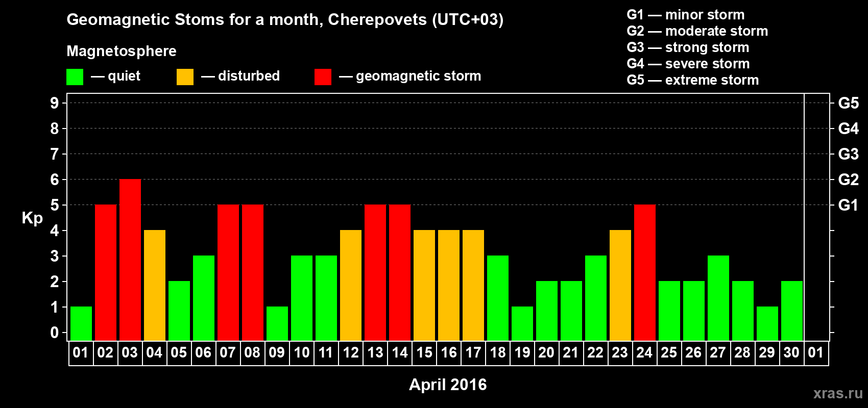
Task: Select the green bar for April 10
Action: pos(302,298)
